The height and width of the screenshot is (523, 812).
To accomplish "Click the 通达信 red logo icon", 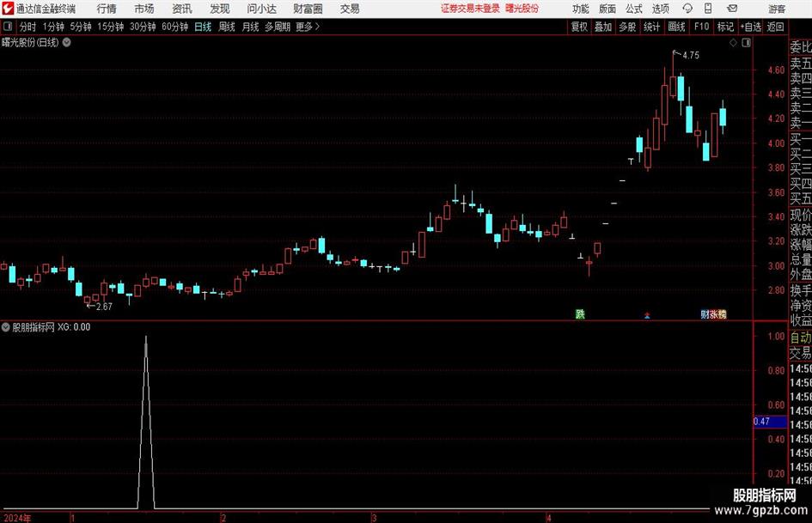I will click(x=8, y=9).
